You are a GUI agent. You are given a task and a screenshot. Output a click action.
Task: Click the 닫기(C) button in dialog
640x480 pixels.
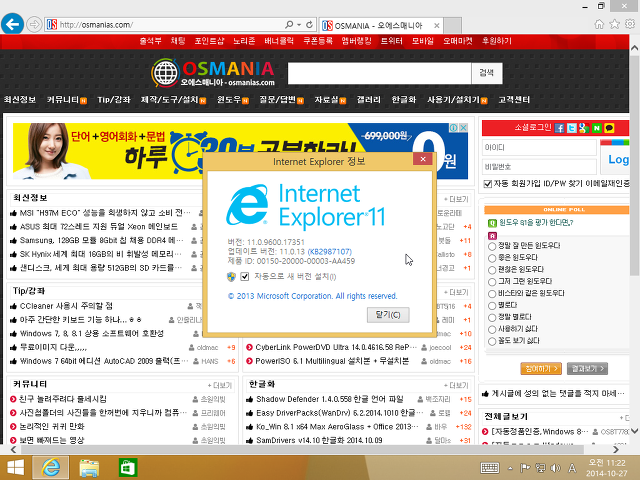(x=388, y=315)
